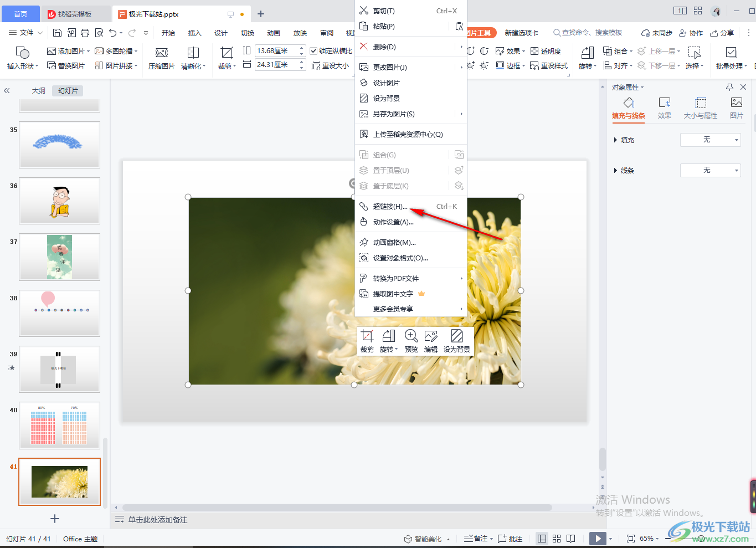Open the 设计 ribbon tab

click(x=221, y=33)
